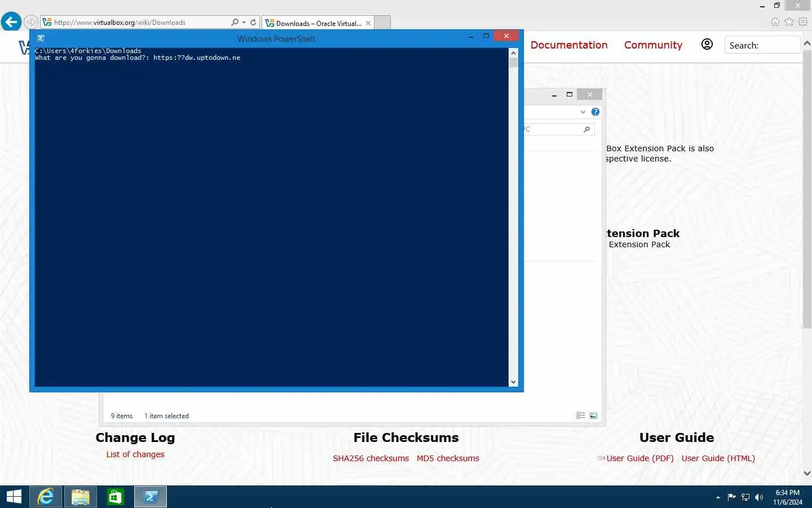812x508 pixels.
Task: Click the PowerShell title bar icon
Action: pos(41,38)
